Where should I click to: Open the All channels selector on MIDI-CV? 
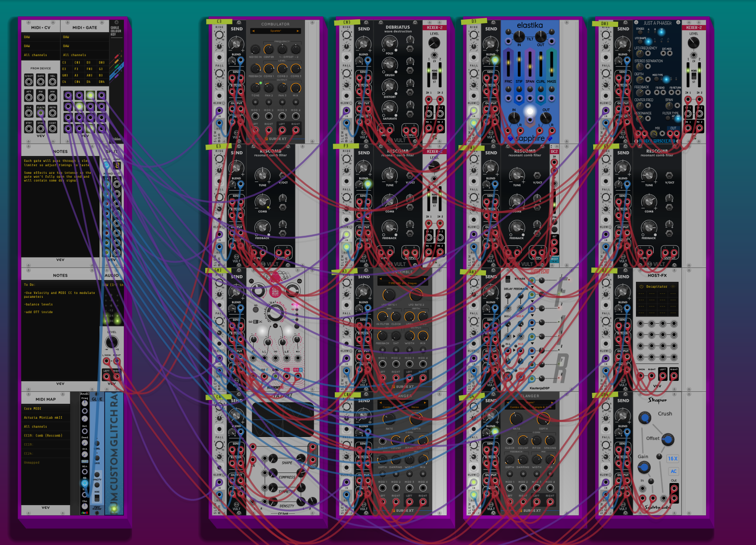point(41,55)
